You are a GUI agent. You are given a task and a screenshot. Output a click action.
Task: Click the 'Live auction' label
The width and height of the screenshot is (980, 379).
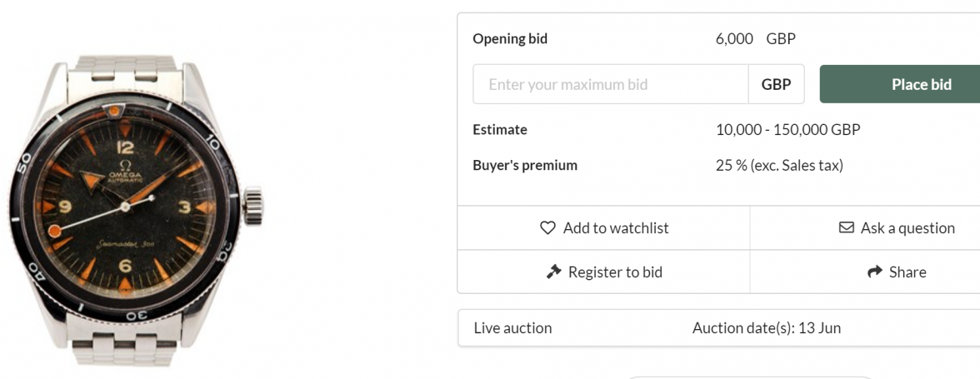point(512,328)
